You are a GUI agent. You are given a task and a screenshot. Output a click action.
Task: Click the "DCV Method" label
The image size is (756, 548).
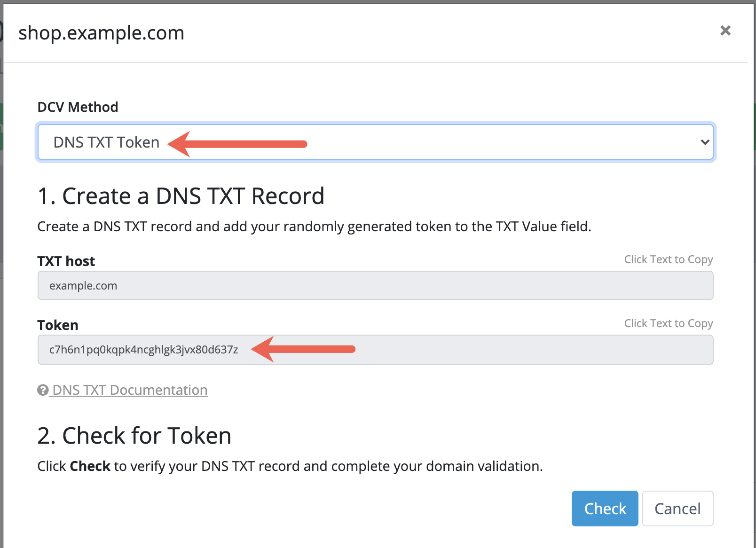tap(78, 107)
